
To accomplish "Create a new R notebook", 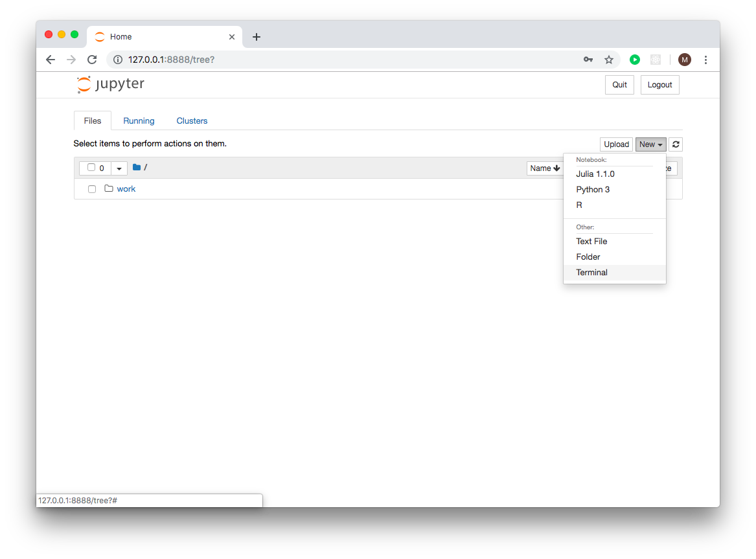I will coord(614,205).
